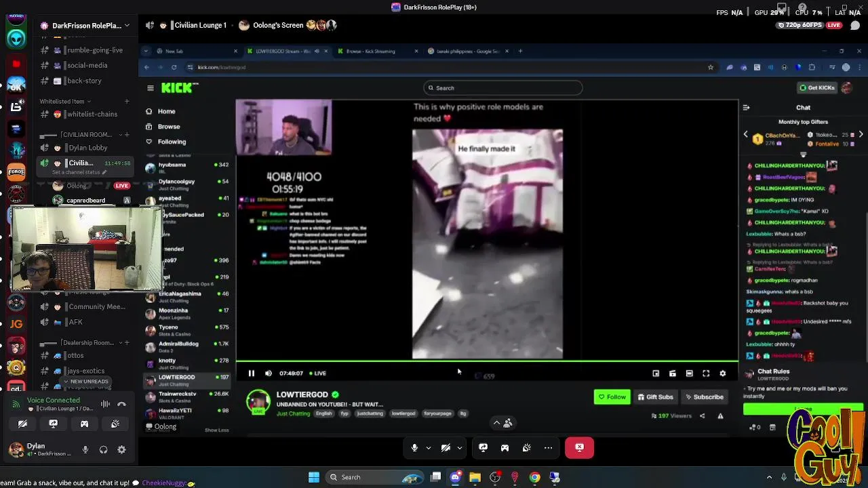
Task: Open microphone options arrow in call controls
Action: [428, 447]
